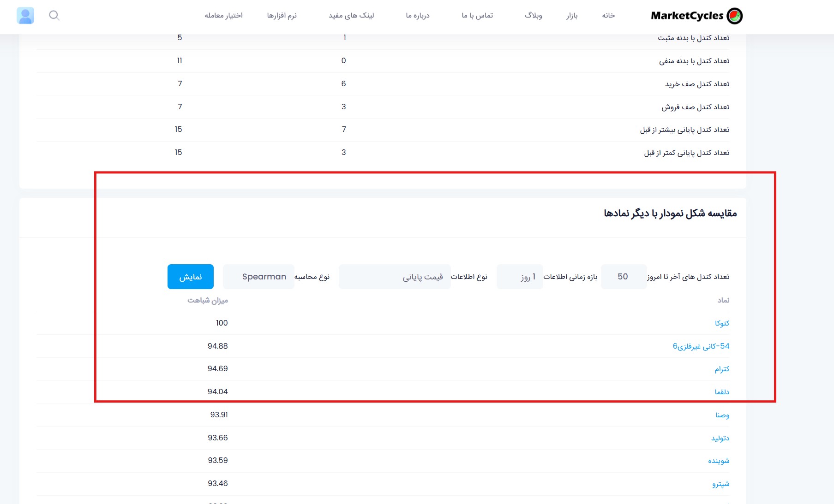Open the بازار menu item
The height and width of the screenshot is (504, 834).
click(572, 15)
